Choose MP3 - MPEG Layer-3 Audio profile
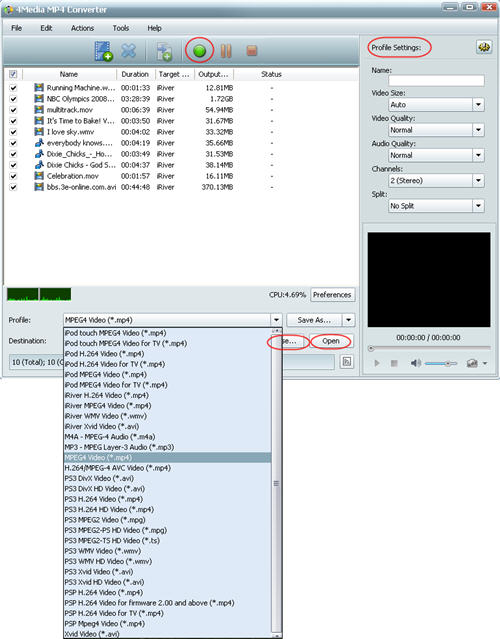This screenshot has height=639, width=500. coord(167,447)
